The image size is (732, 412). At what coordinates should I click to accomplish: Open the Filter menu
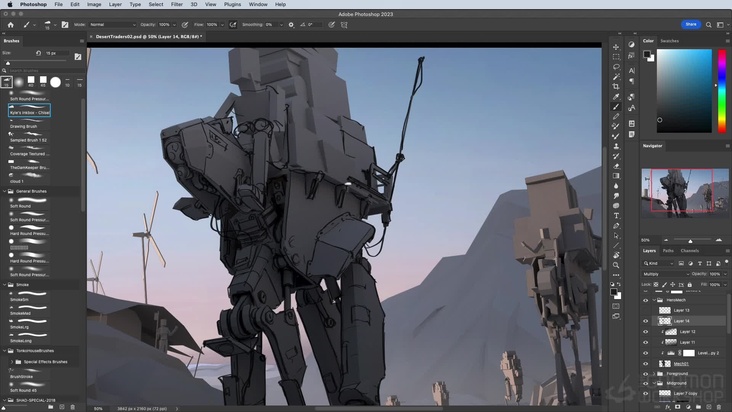[176, 4]
